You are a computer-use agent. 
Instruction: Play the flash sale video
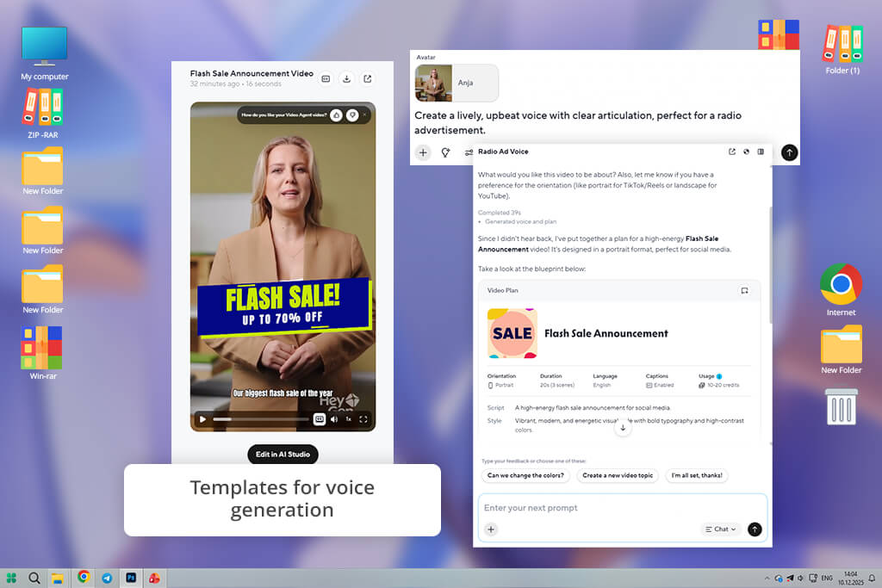(x=202, y=418)
